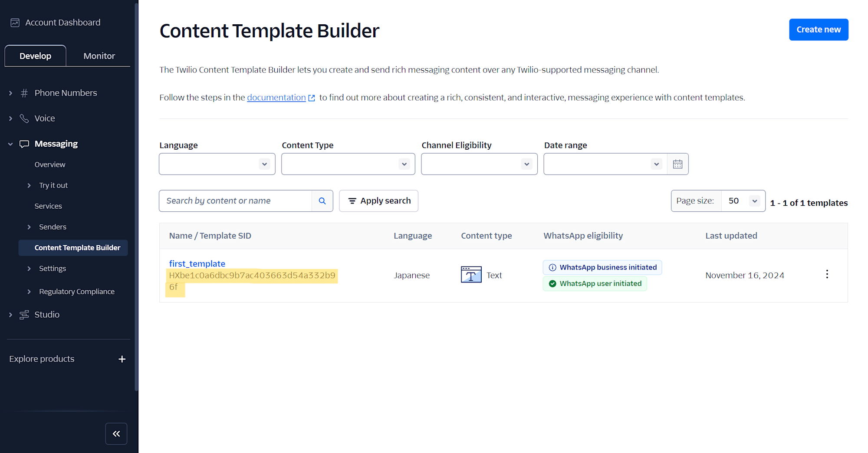The image size is (868, 453).
Task: Open the Language filter dropdown
Action: (217, 164)
